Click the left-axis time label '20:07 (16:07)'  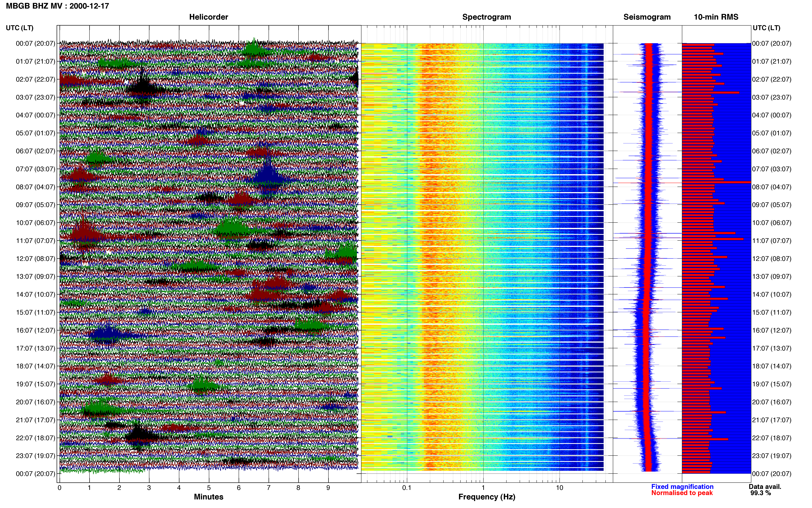pyautogui.click(x=35, y=402)
